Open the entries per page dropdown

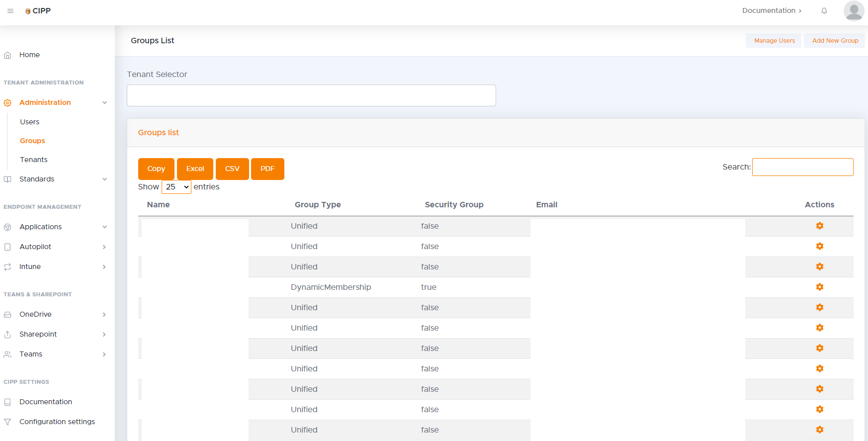(176, 187)
